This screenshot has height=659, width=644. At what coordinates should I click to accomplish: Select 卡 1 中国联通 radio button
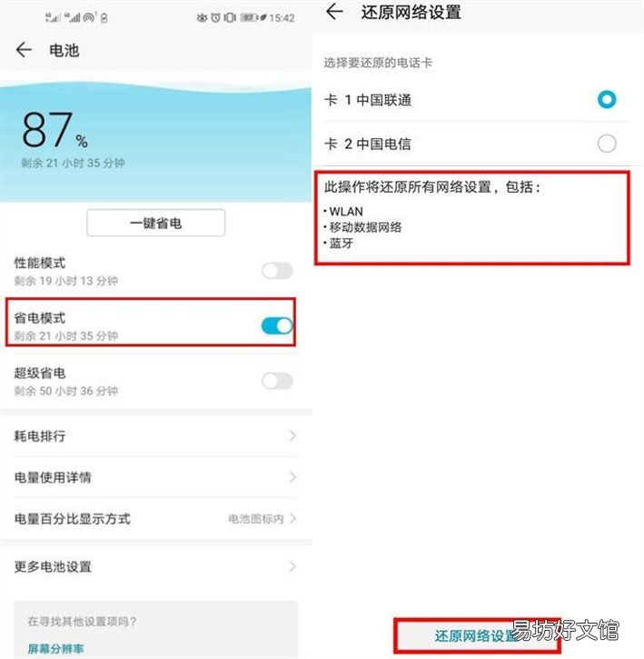click(607, 100)
